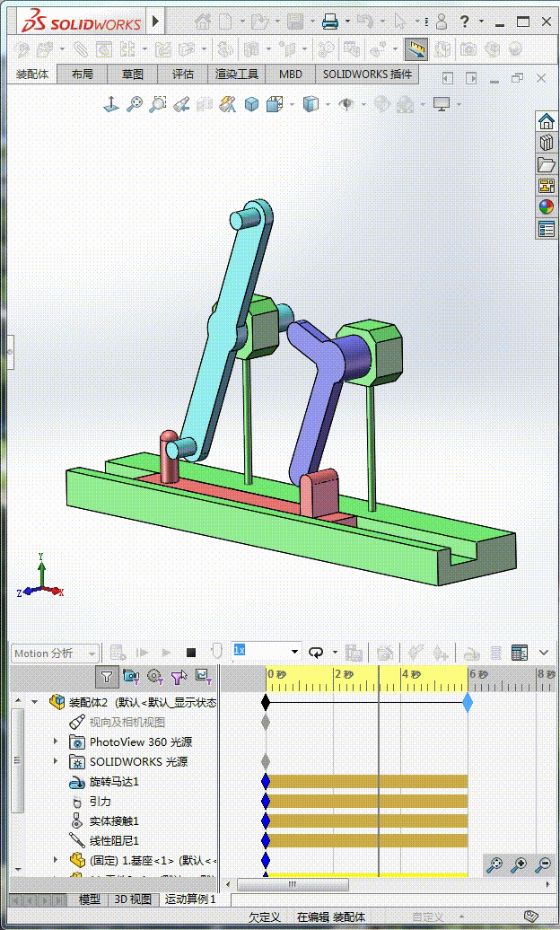Image resolution: width=560 pixels, height=930 pixels.
Task: Open the Motion 分析 study type dropdown
Action: coord(55,653)
